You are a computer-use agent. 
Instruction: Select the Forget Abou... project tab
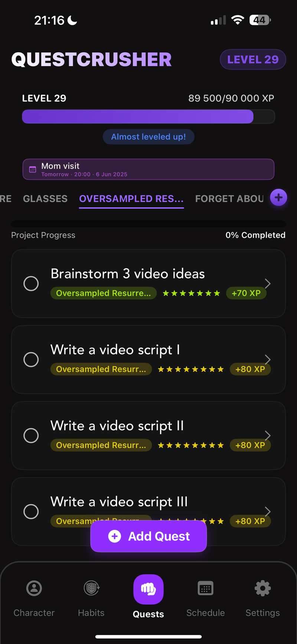[x=229, y=199]
